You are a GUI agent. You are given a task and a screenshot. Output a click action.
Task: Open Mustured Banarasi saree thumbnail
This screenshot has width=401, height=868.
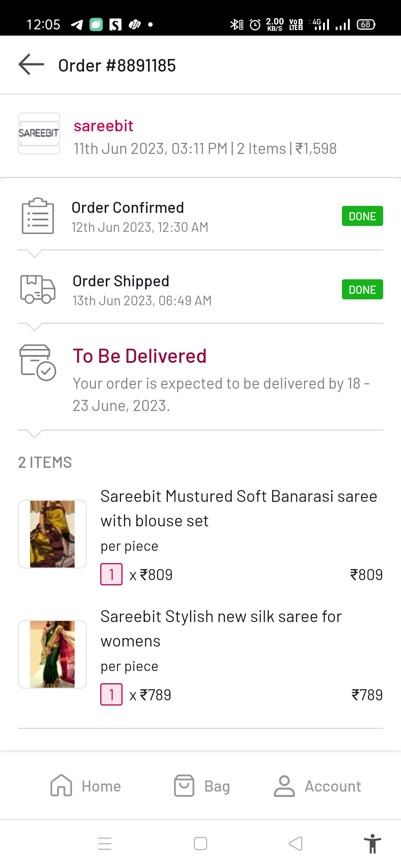click(52, 534)
